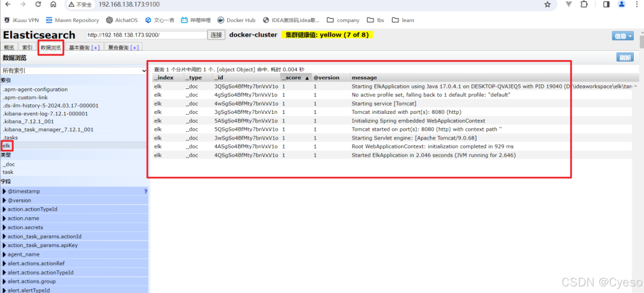Screen dimensions: 644x293
Task: Go back in browser history
Action: click(x=8, y=5)
